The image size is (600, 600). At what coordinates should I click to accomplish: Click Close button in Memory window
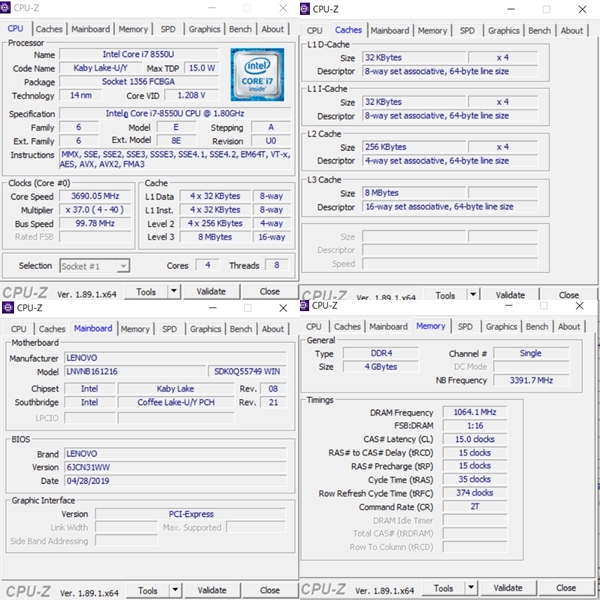[566, 587]
